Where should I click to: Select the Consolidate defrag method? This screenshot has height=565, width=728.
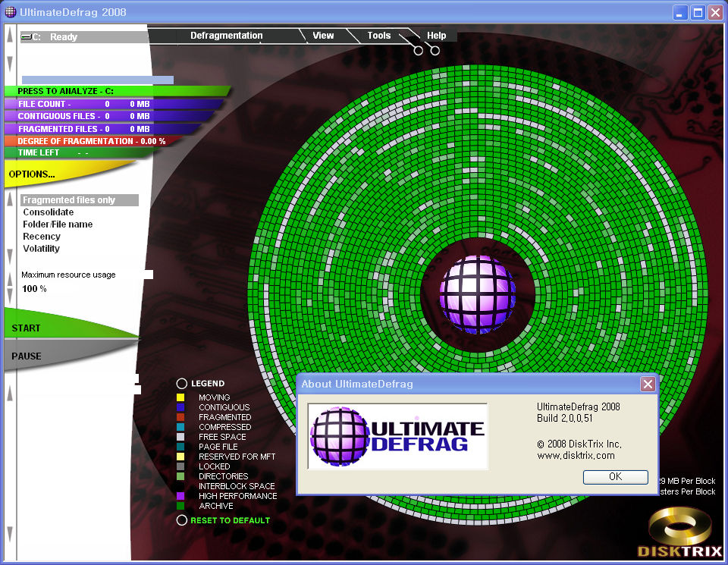point(49,212)
